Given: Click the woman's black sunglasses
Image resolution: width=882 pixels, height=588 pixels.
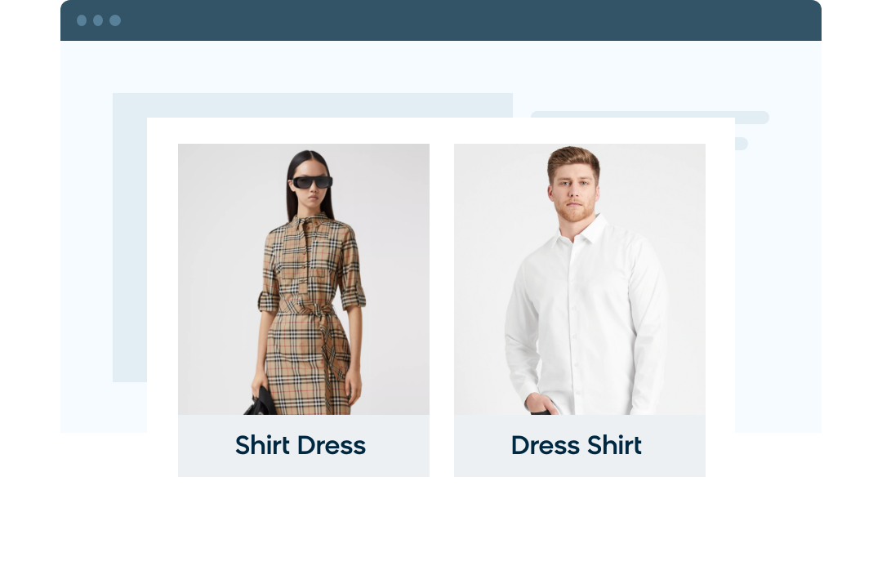Looking at the screenshot, I should coord(311,182).
